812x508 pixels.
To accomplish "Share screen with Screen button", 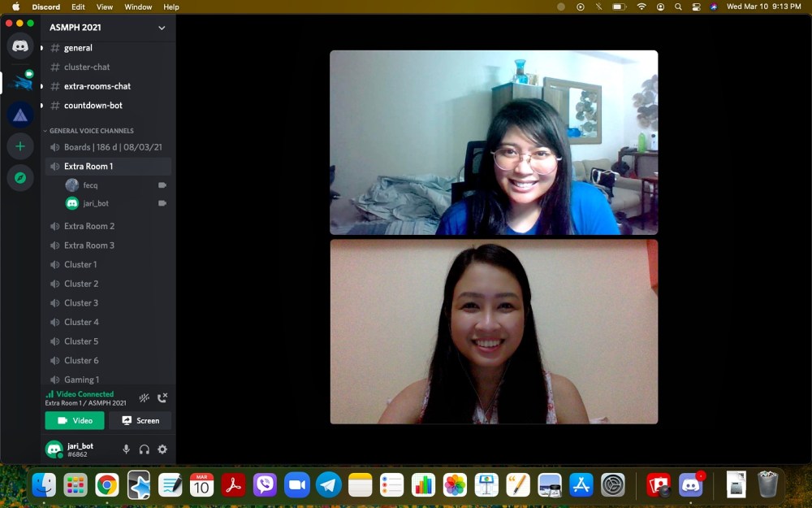I will tap(140, 420).
